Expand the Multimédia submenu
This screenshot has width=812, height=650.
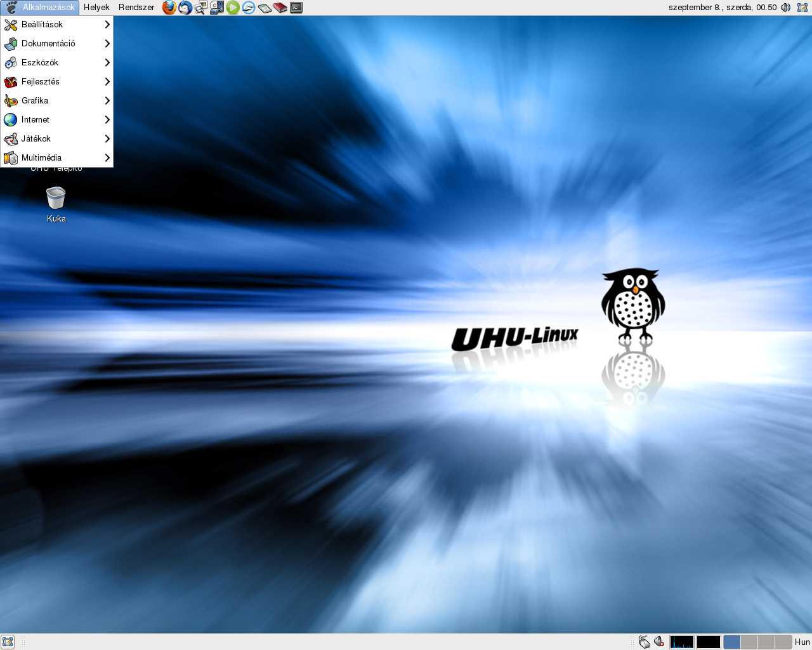pos(56,157)
